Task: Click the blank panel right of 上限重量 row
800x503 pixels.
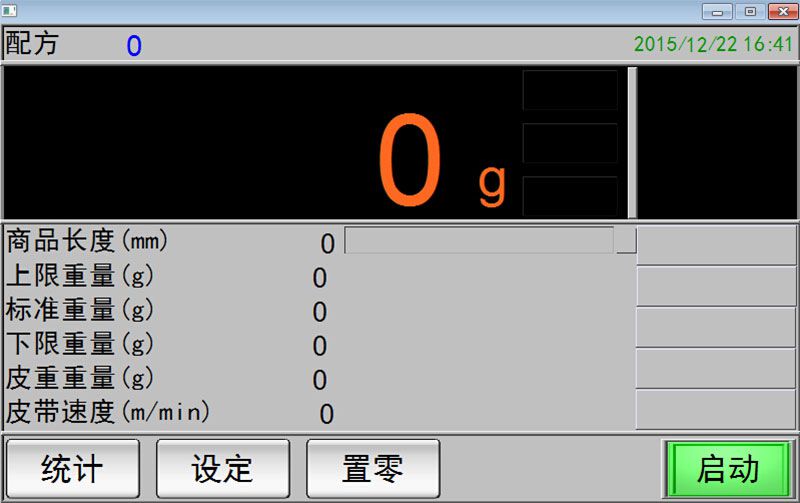Action: pyautogui.click(x=716, y=286)
